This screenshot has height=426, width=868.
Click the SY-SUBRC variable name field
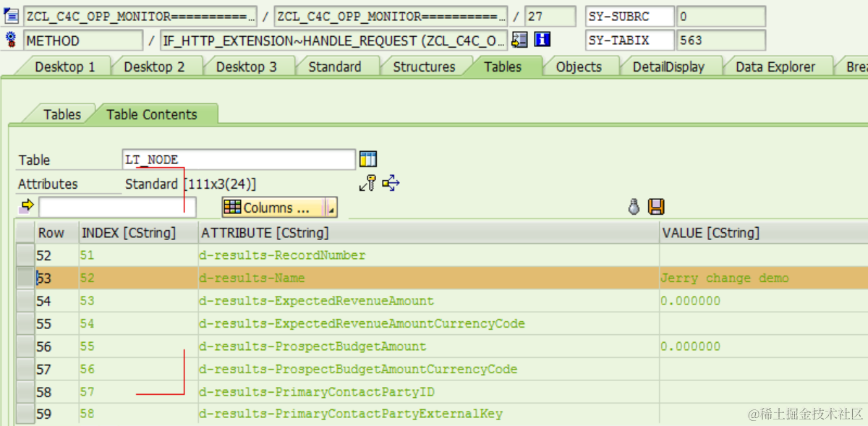tap(629, 16)
